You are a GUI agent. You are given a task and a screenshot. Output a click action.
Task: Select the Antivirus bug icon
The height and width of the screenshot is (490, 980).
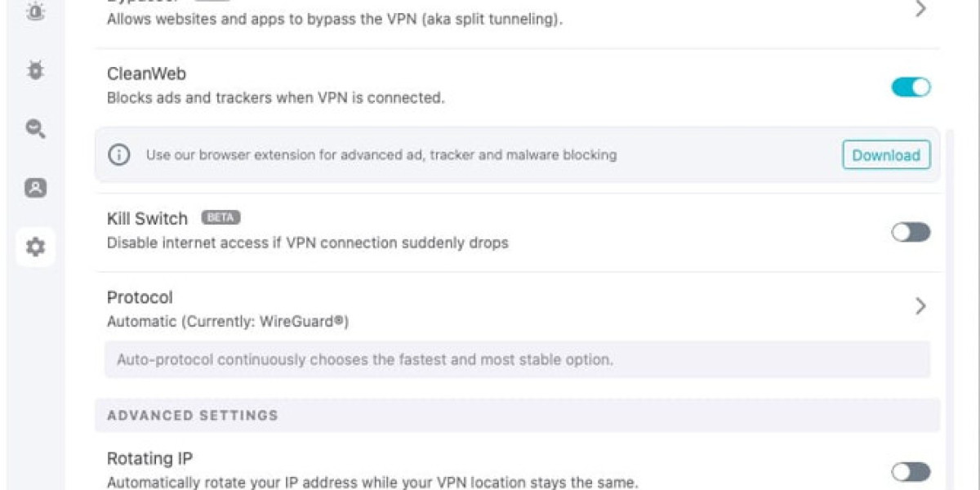pyautogui.click(x=34, y=72)
